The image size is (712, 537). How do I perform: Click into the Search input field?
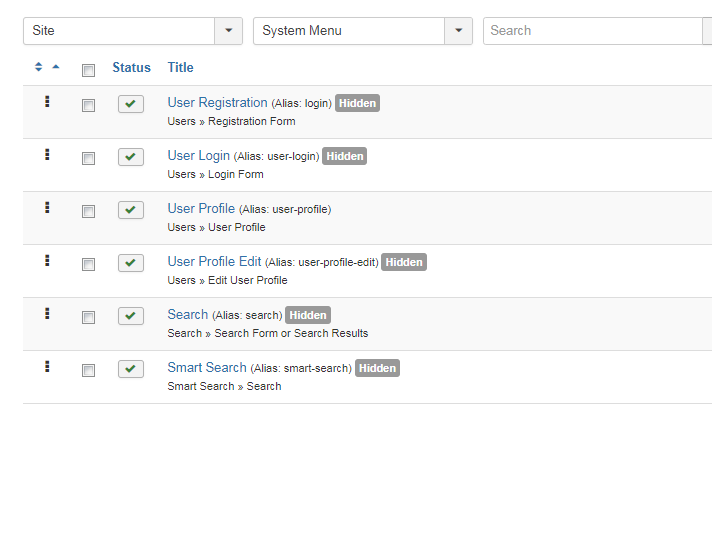point(592,31)
